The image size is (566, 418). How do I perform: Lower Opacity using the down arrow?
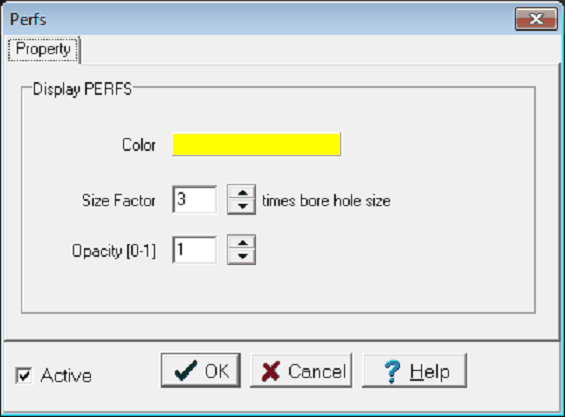coord(242,257)
